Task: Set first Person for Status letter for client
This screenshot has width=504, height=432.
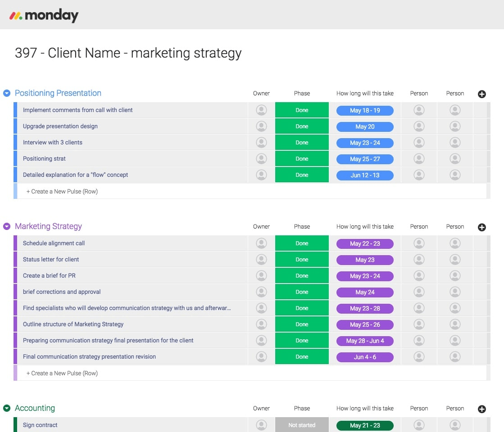Action: pos(419,260)
